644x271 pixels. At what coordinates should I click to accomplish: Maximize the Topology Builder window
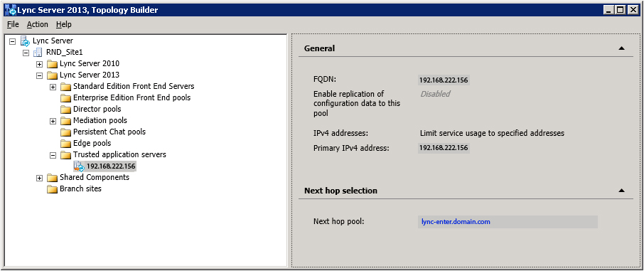[621, 9]
